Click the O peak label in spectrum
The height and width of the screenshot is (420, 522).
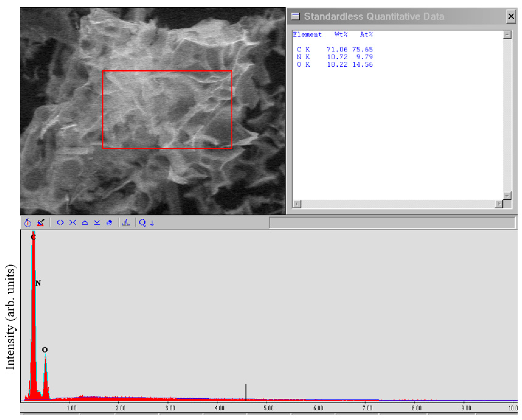[45, 349]
